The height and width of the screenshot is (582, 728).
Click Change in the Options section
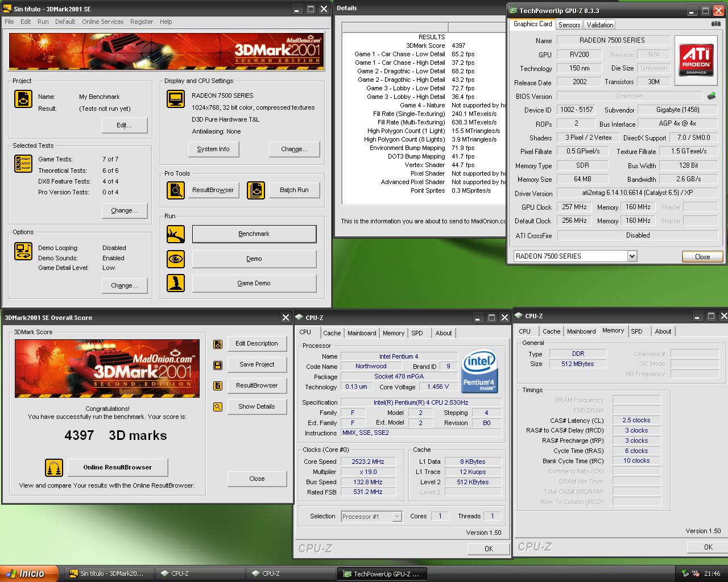[125, 286]
